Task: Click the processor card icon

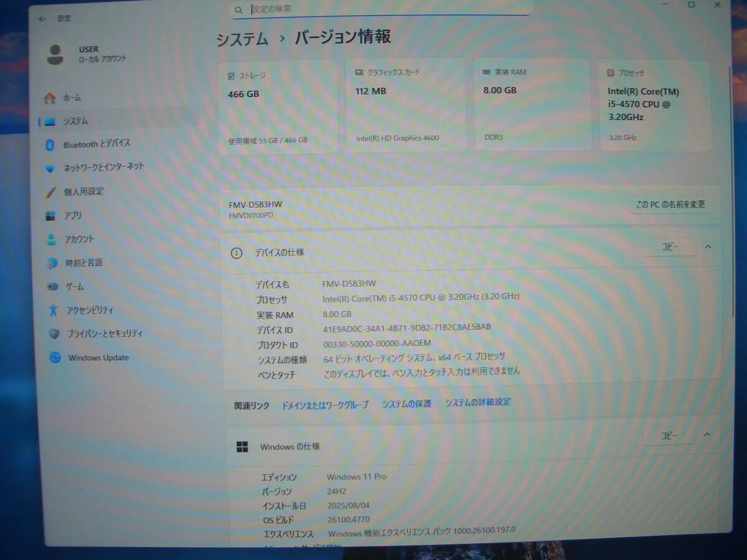Action: [611, 73]
